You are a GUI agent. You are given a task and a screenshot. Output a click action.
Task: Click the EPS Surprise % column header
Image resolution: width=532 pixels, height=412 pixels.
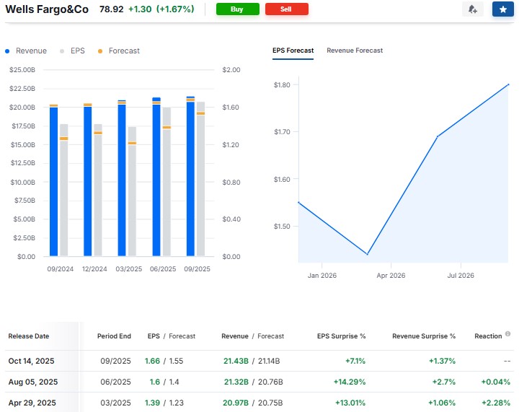pyautogui.click(x=341, y=336)
